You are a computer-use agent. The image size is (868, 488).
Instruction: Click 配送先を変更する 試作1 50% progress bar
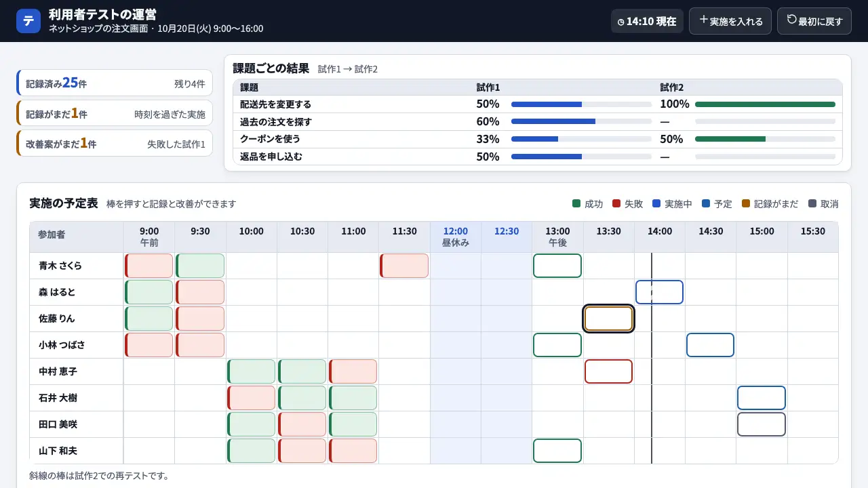coord(581,104)
